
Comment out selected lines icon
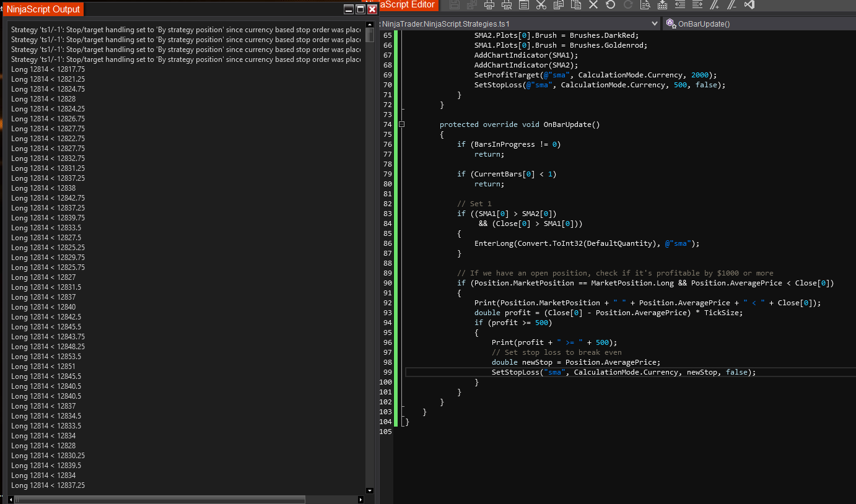click(714, 5)
